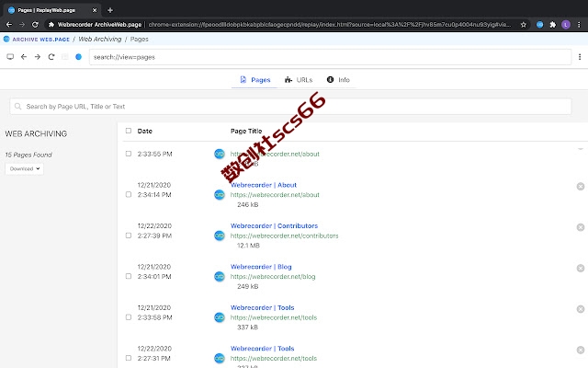588x368 pixels.
Task: Check the Contributors row checkbox
Action: [x=129, y=236]
